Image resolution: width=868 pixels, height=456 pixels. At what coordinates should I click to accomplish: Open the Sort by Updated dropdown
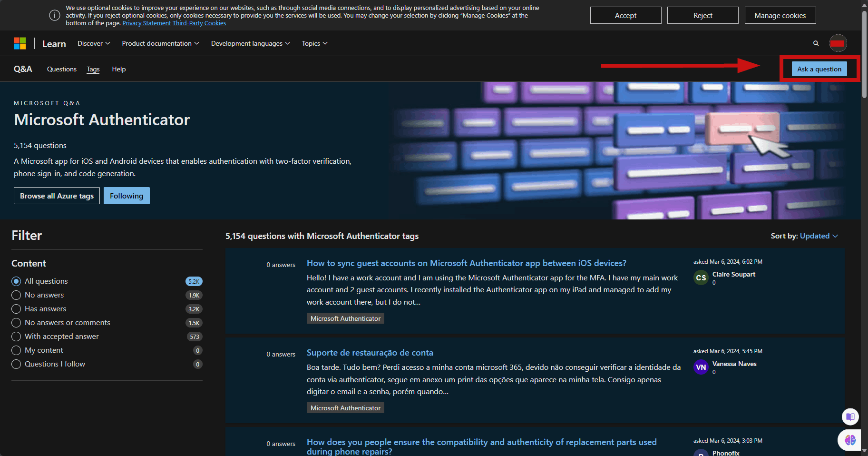819,236
